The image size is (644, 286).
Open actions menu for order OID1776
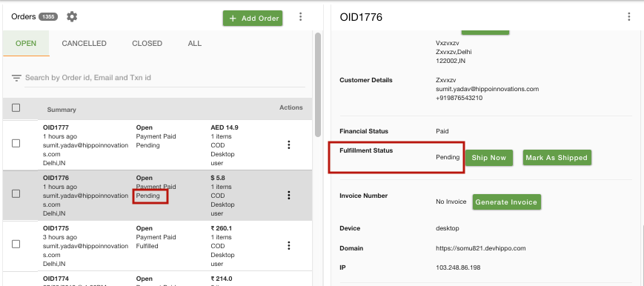289,195
